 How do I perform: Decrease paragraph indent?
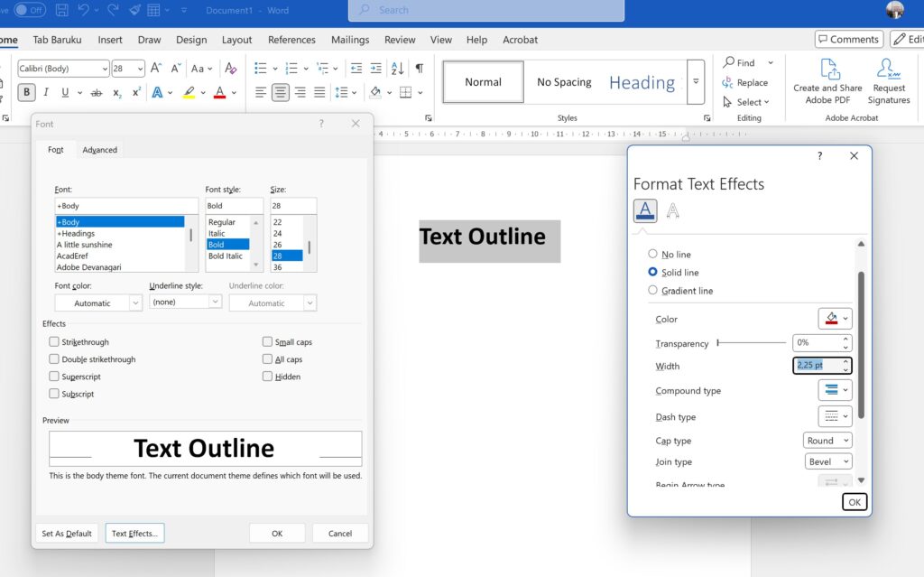(x=356, y=69)
